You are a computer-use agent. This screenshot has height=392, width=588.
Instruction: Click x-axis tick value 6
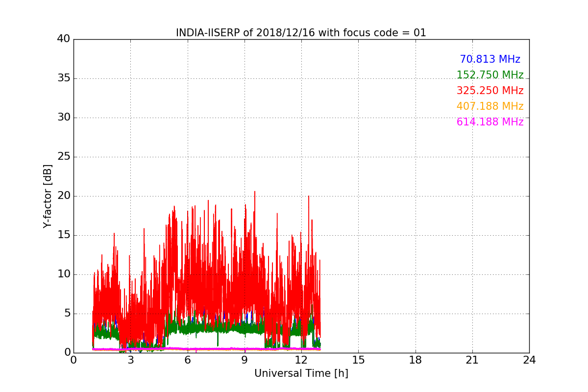188,360
